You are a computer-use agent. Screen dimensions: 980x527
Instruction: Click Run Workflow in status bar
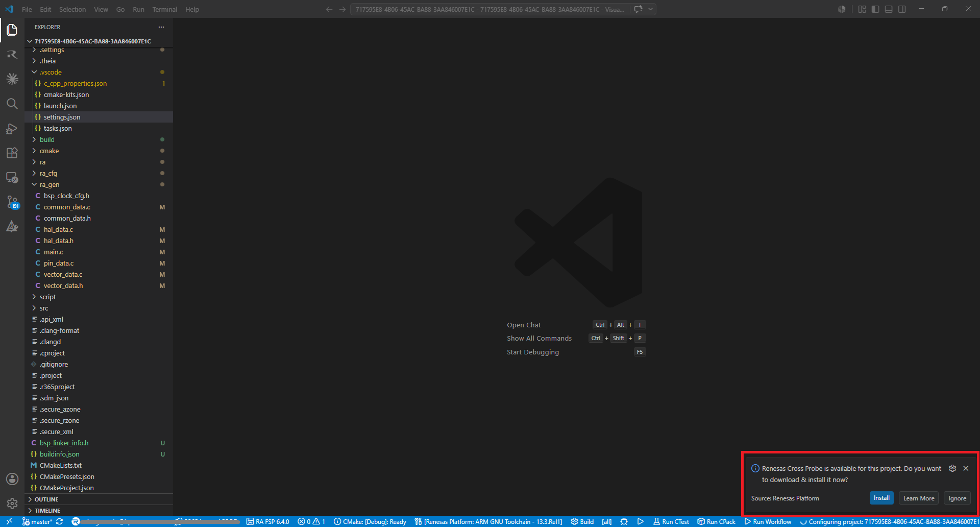(x=768, y=521)
